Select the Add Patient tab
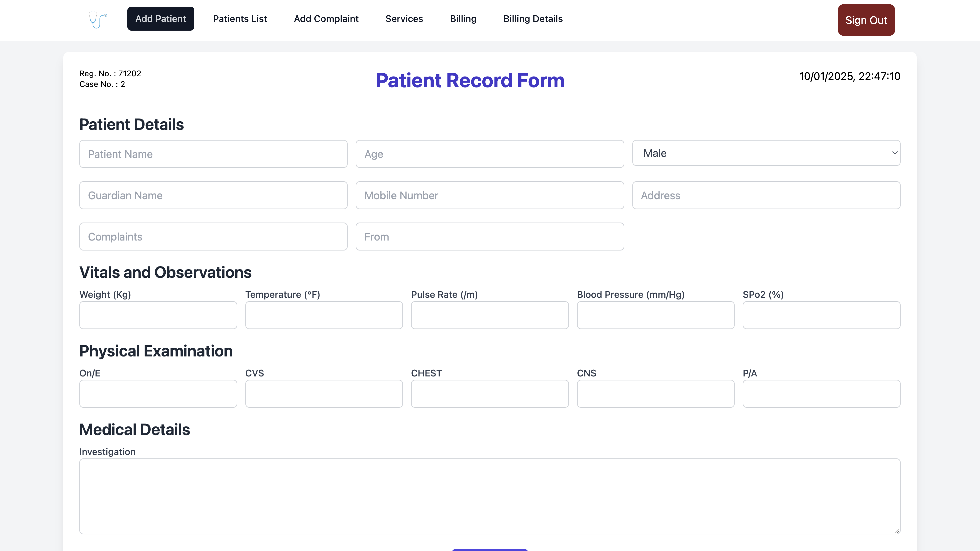The height and width of the screenshot is (551, 980). 161,19
